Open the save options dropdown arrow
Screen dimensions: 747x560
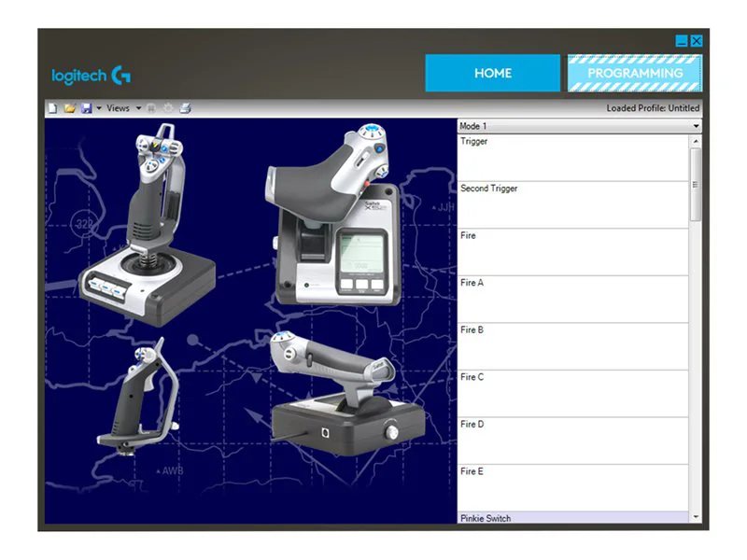[x=98, y=108]
